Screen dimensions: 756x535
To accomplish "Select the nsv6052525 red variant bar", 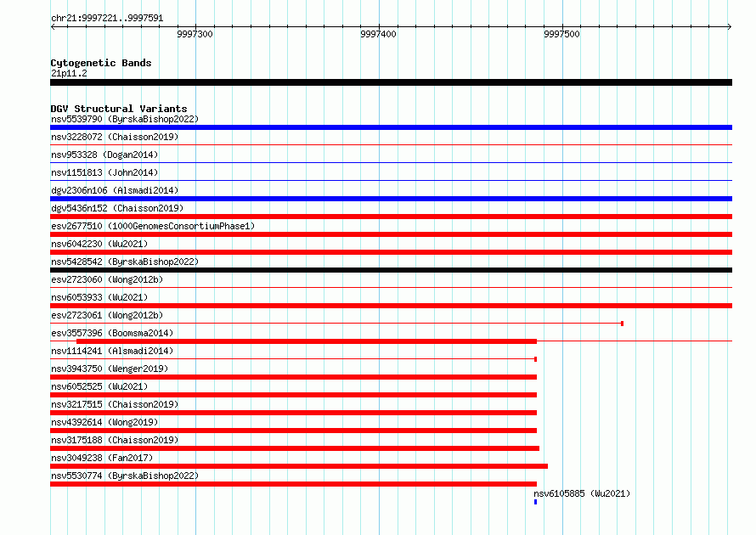I will click(294, 395).
